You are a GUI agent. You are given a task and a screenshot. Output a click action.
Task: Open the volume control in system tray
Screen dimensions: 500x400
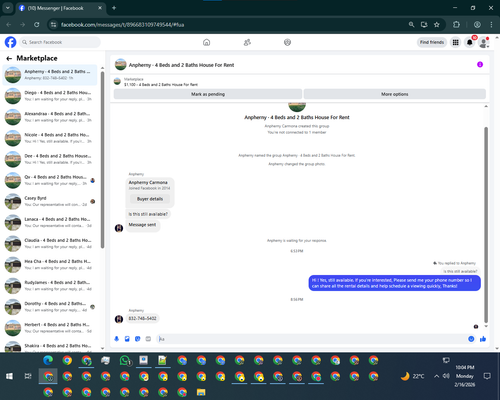(x=446, y=376)
